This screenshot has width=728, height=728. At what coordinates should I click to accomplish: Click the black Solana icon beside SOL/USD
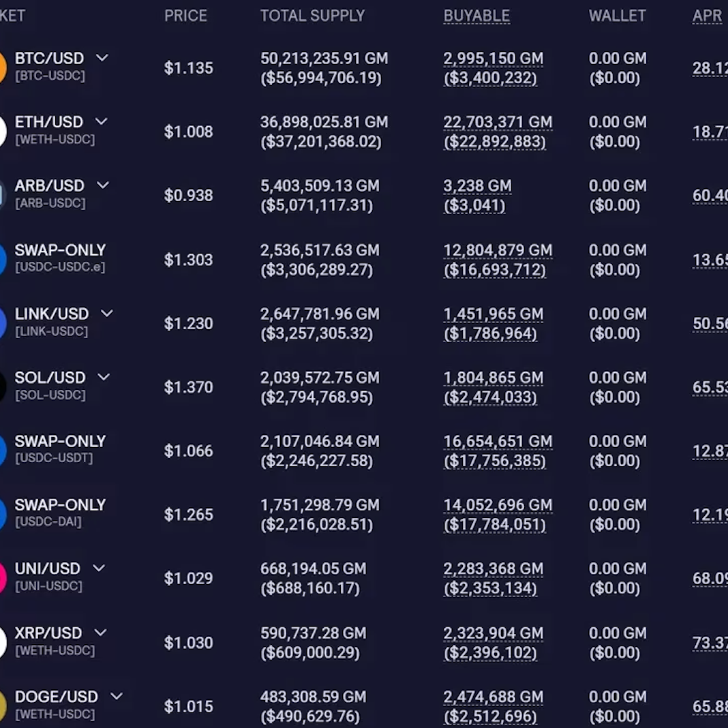2,386
